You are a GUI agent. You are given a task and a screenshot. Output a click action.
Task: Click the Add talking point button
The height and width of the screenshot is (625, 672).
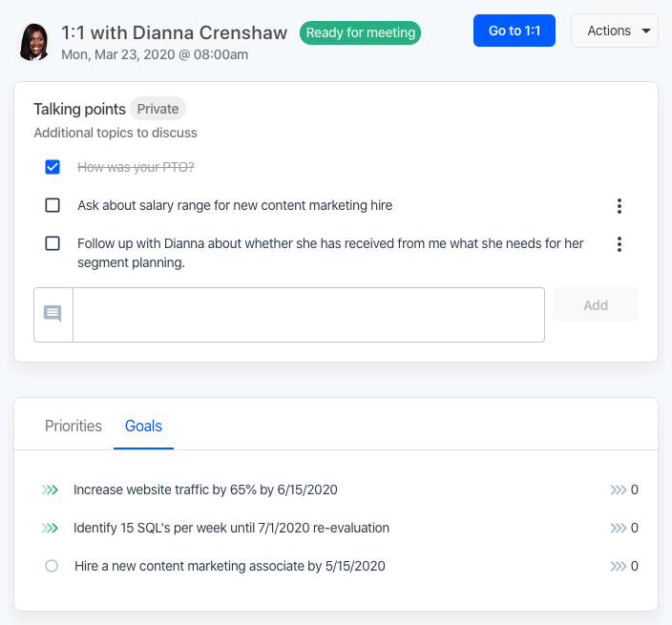596,304
